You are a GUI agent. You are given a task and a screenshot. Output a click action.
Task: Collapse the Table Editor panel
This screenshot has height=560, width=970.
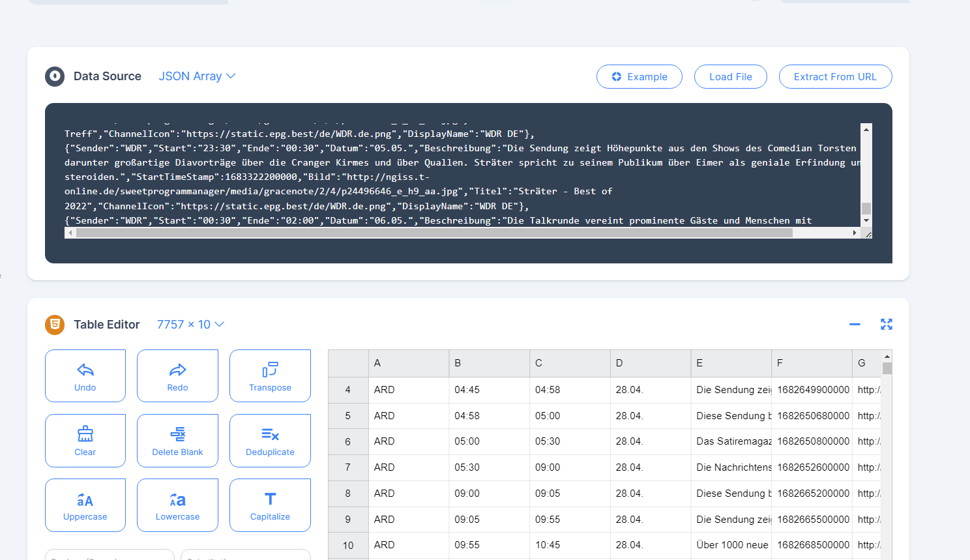[855, 324]
